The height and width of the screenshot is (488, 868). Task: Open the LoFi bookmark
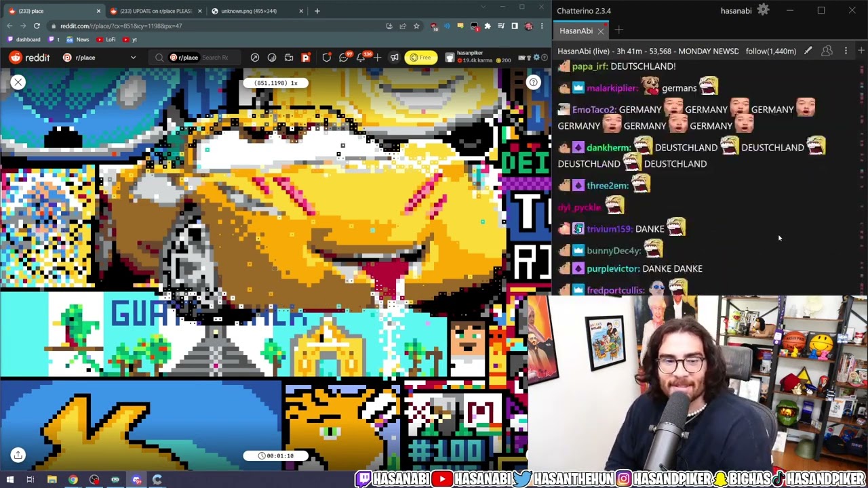coord(106,39)
